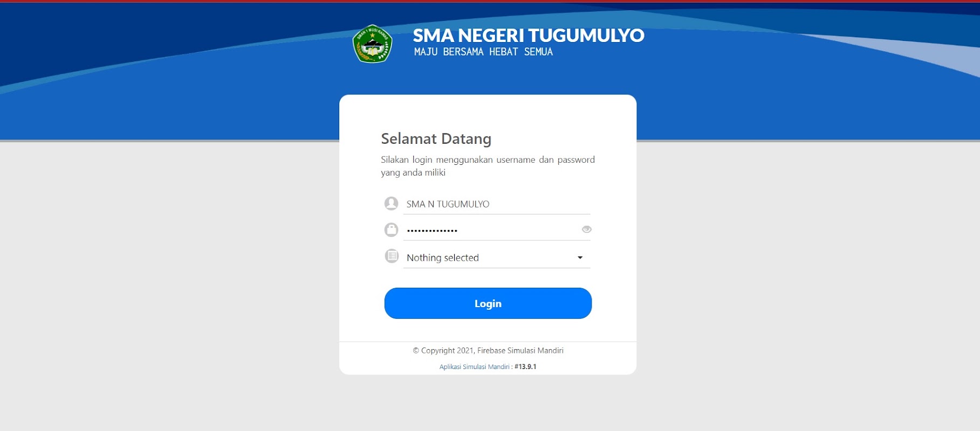The image size is (980, 431).
Task: Click the MAJU BERSAMA HEBAT SEMUA tagline
Action: pyautogui.click(x=483, y=52)
